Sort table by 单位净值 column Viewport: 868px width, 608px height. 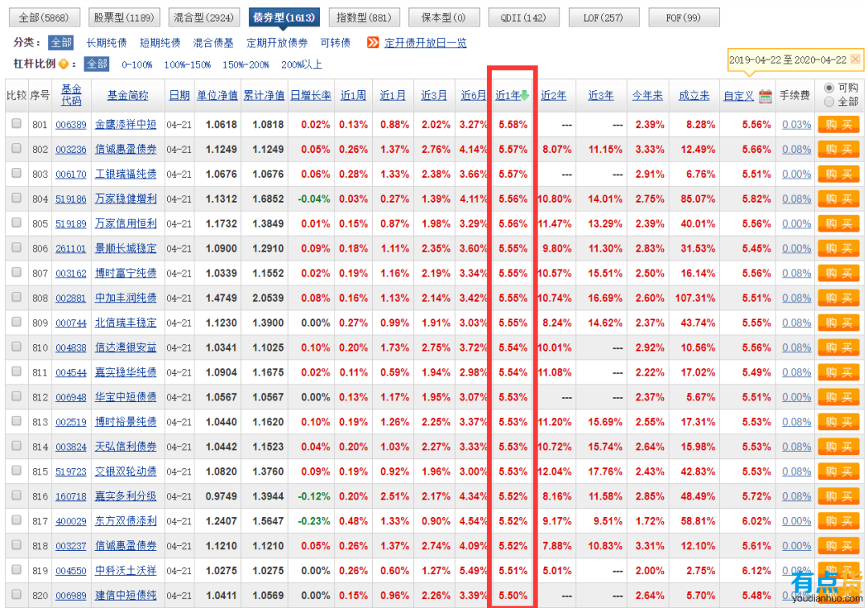click(218, 95)
